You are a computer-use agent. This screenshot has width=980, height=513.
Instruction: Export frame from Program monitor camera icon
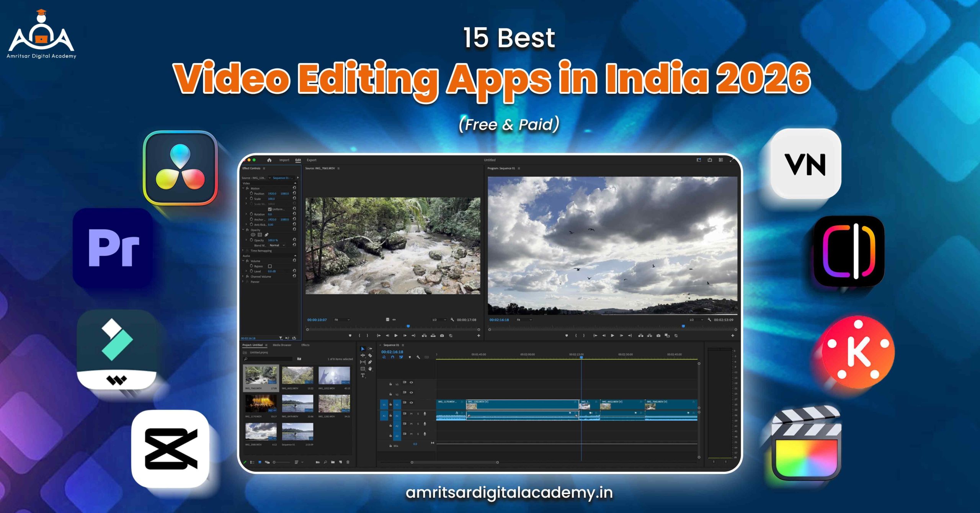click(x=658, y=335)
